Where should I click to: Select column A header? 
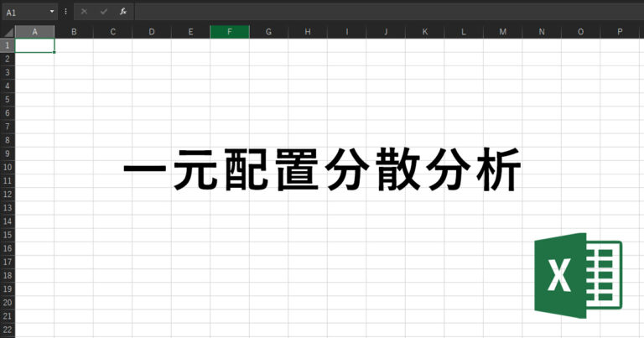(34, 32)
